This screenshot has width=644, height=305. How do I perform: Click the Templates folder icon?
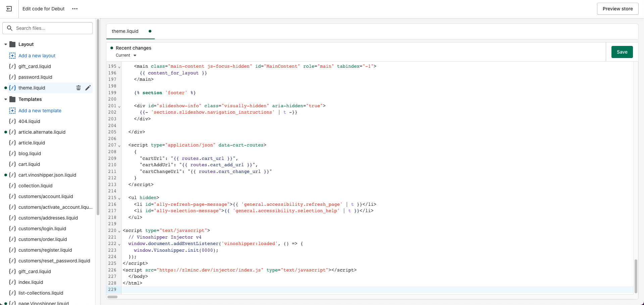pyautogui.click(x=13, y=99)
